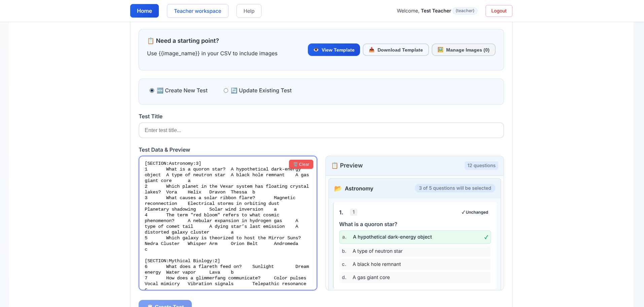Click the green checkmark on the correct answer
Screen dimensions: 644x307
pyautogui.click(x=486, y=237)
